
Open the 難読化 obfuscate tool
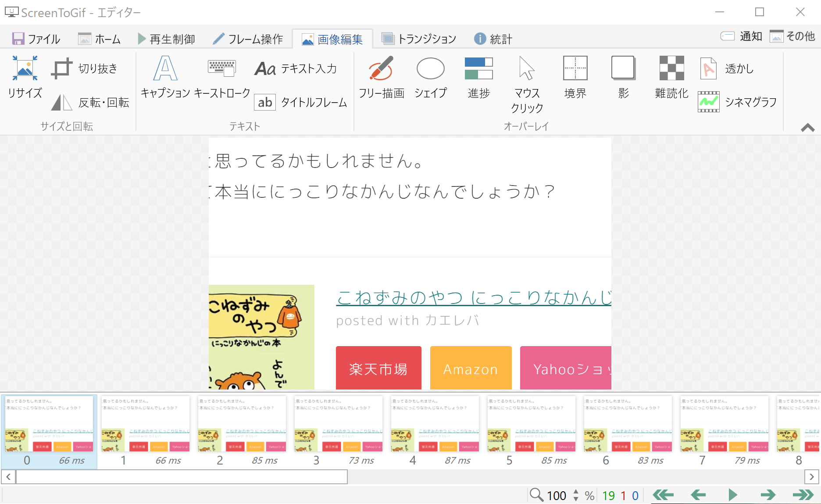(671, 77)
